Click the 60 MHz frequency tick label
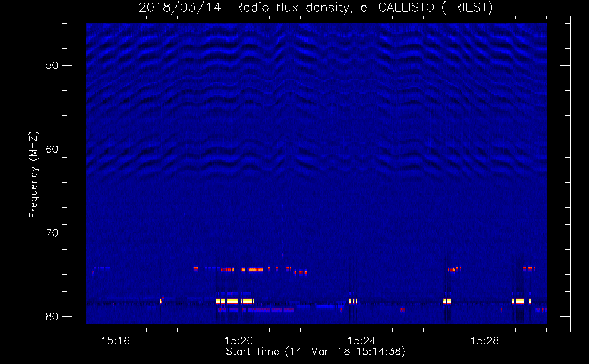The width and height of the screenshot is (589, 364). click(x=52, y=149)
